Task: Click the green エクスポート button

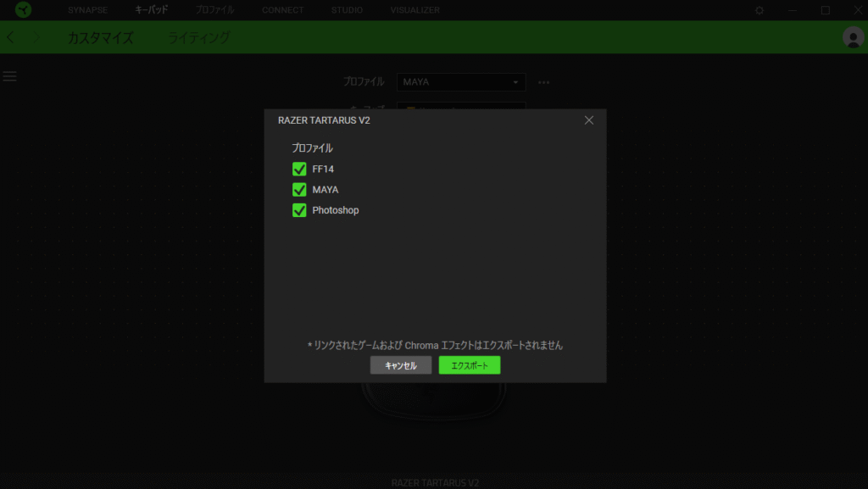Action: pyautogui.click(x=470, y=365)
